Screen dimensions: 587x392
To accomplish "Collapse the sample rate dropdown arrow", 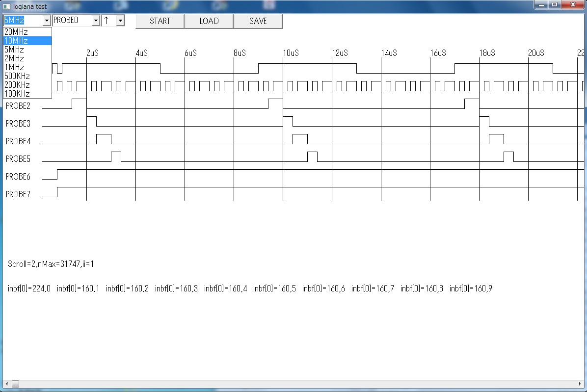I will pos(47,21).
